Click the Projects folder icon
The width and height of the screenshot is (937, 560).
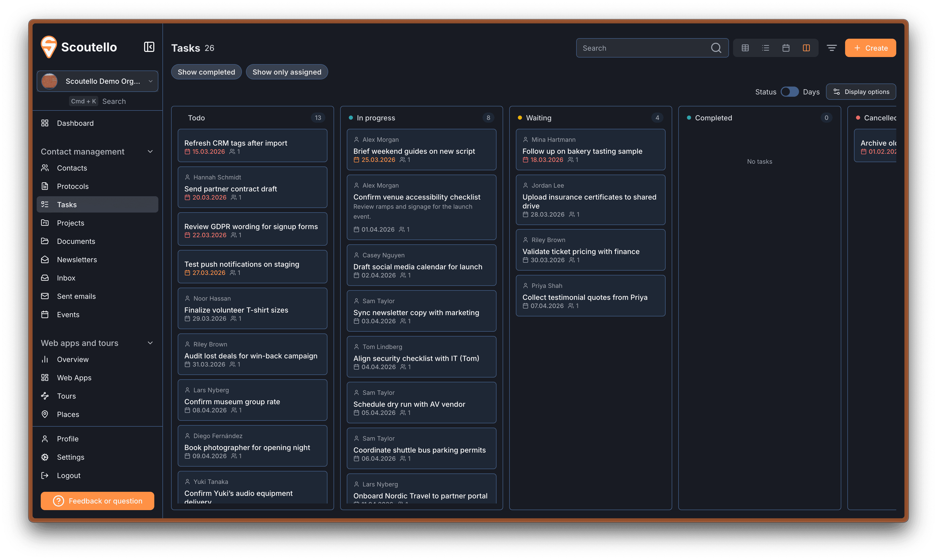tap(45, 223)
